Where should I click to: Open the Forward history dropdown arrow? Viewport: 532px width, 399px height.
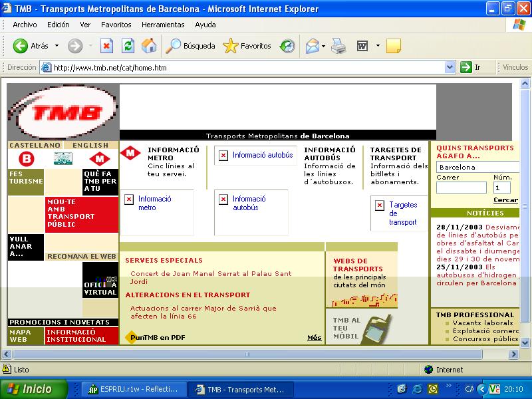click(90, 45)
